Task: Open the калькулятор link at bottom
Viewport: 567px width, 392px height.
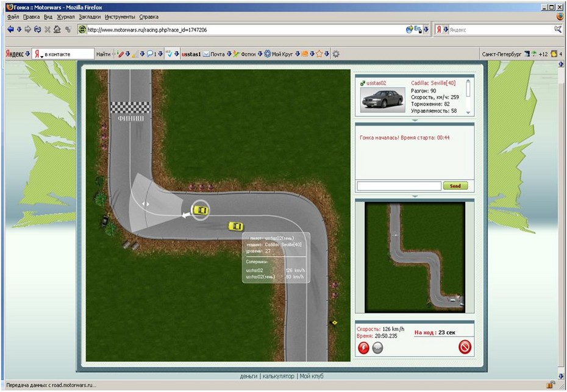Action: coord(279,376)
